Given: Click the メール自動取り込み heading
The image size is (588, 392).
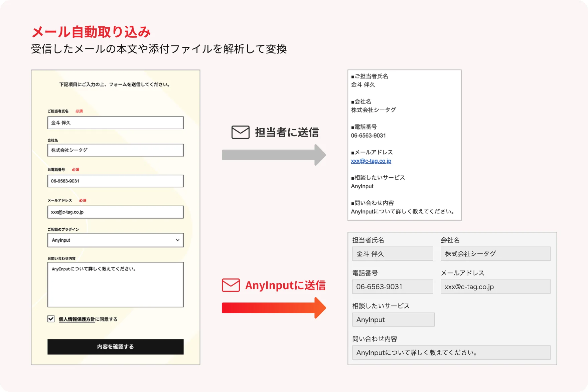Looking at the screenshot, I should 91,32.
